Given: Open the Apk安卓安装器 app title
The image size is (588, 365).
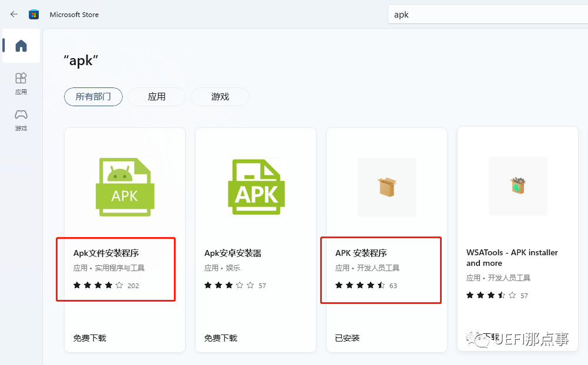Looking at the screenshot, I should pos(233,254).
